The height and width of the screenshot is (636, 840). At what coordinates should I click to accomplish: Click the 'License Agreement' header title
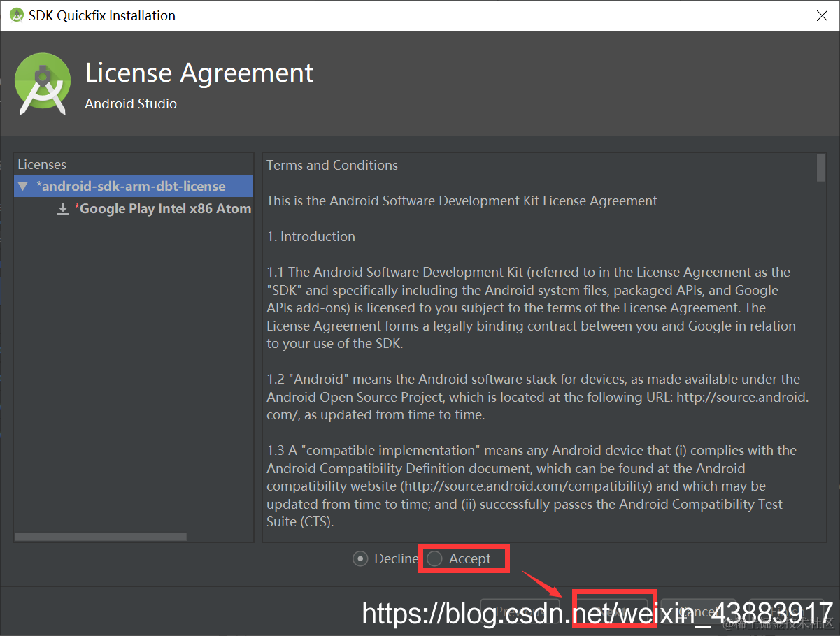199,73
